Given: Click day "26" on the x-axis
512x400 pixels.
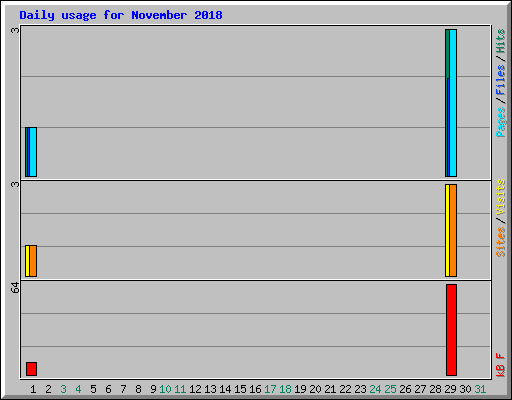Looking at the screenshot, I should [405, 389].
